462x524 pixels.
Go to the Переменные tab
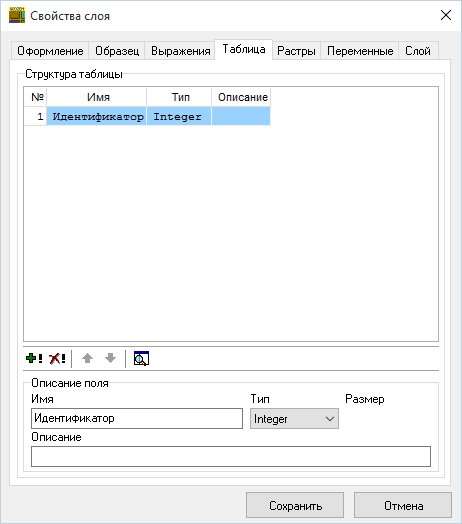point(360,51)
